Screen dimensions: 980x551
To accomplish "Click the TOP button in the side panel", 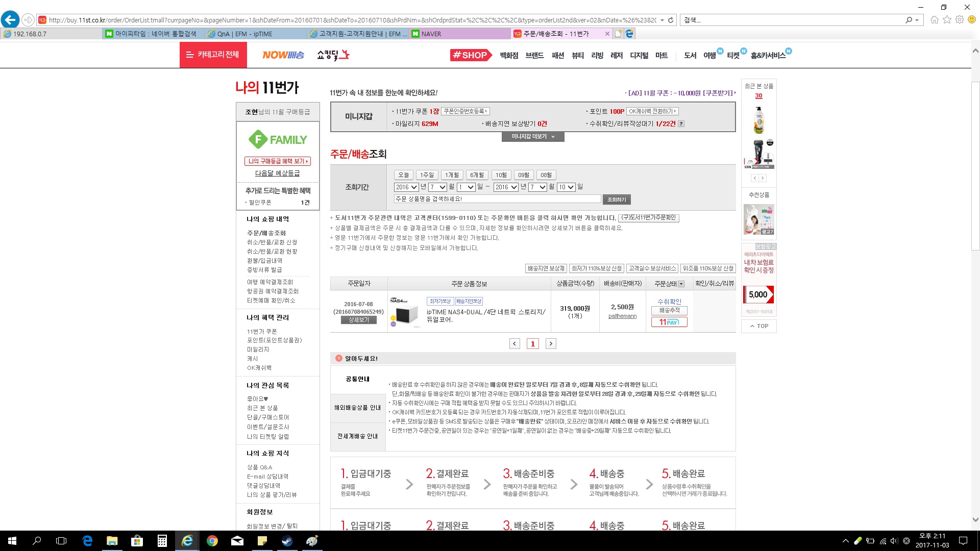I will pyautogui.click(x=758, y=326).
